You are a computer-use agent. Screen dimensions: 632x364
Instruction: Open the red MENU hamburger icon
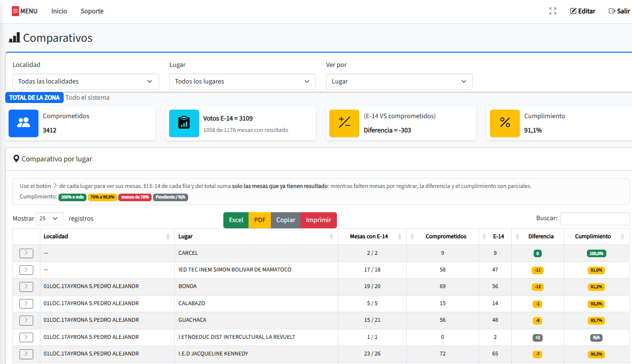15,11
